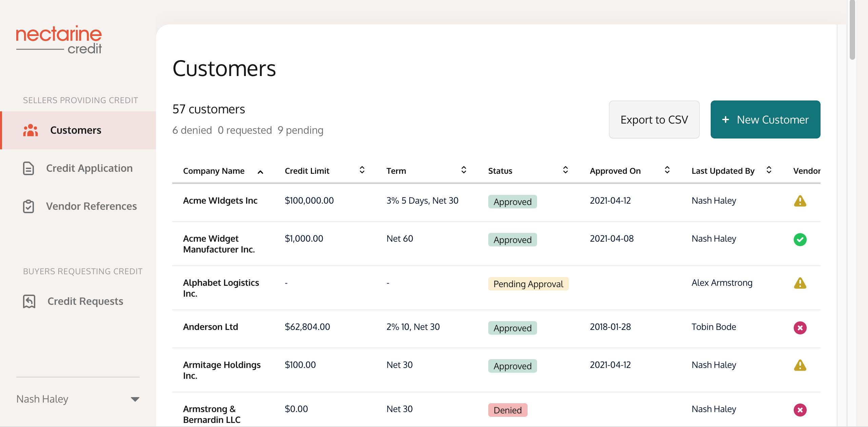Click the Credit Requests icon
The width and height of the screenshot is (868, 427).
click(x=29, y=301)
